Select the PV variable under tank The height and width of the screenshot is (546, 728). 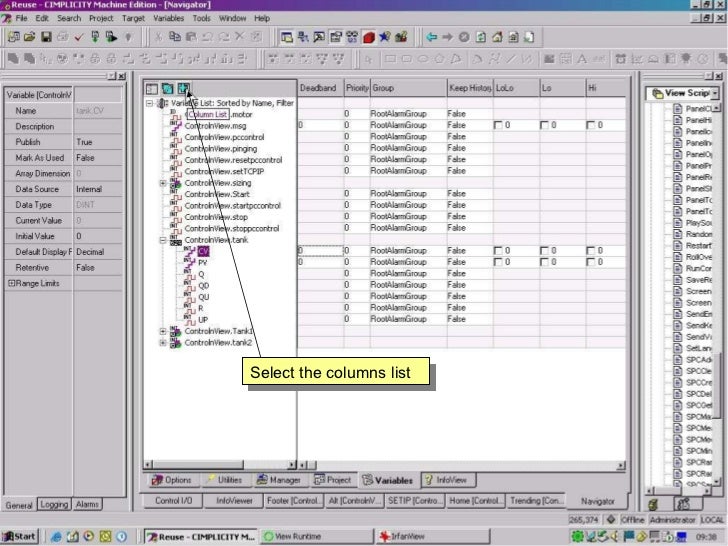tap(202, 263)
